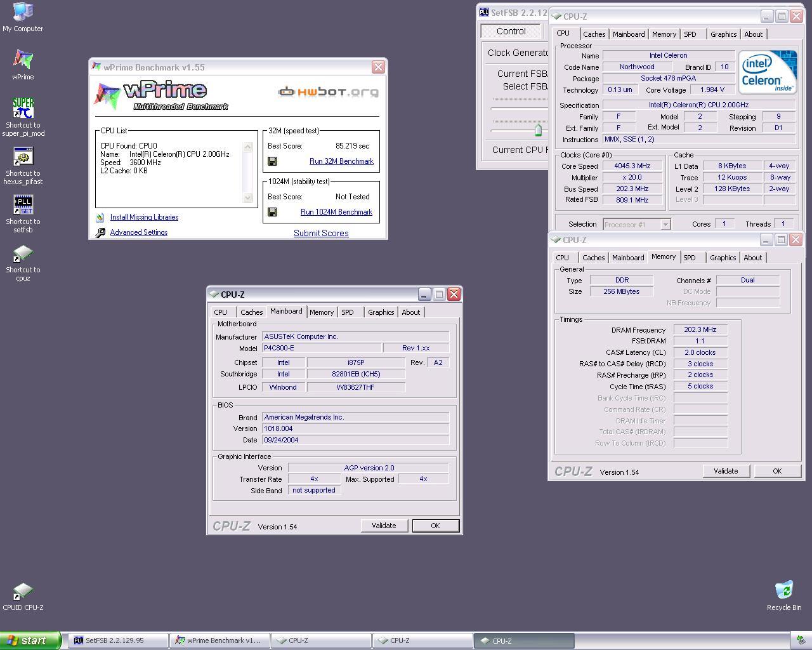Click DRAM Frequency value 202.3 MHz
This screenshot has height=650, width=812.
700,330
